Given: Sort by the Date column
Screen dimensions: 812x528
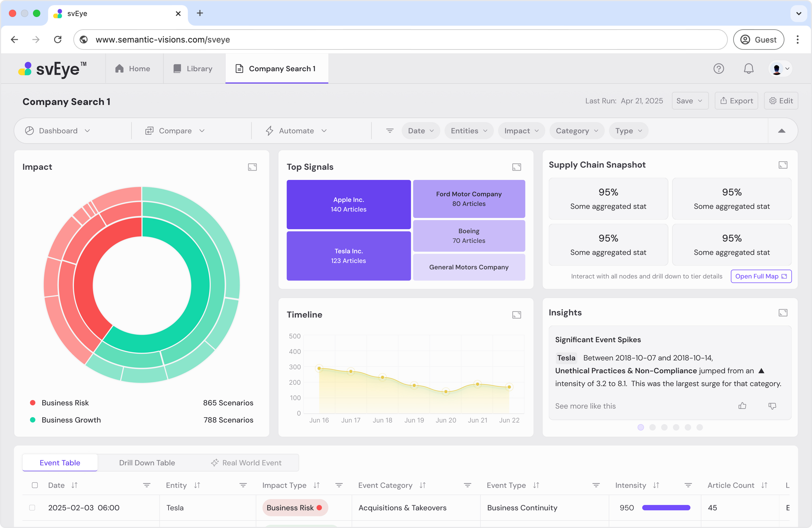Looking at the screenshot, I should tap(74, 485).
